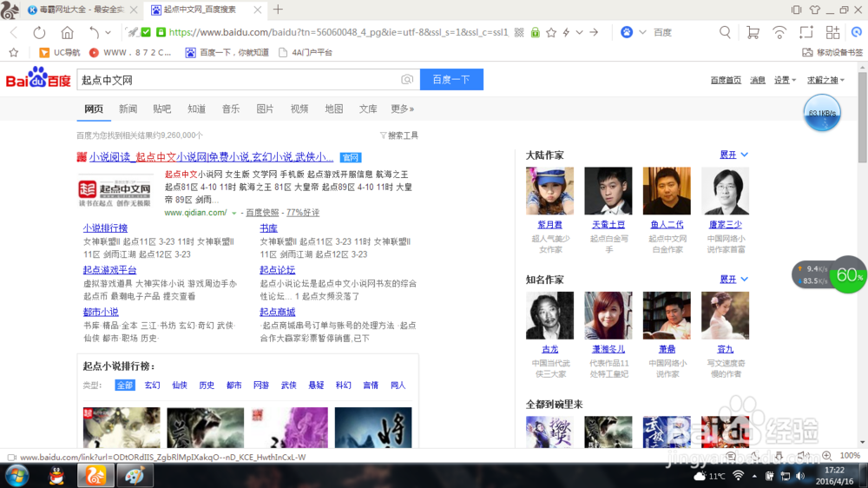Open the UC导航 bookmark
The height and width of the screenshot is (488, 868).
60,53
